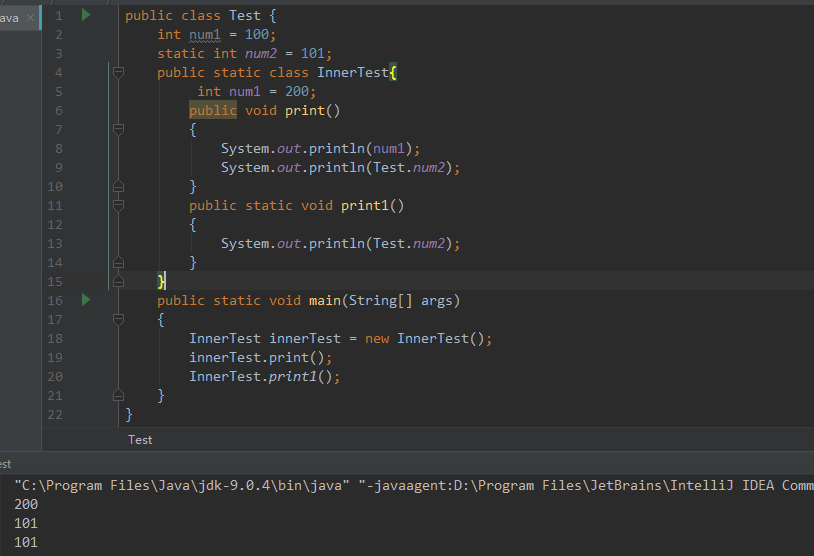Click the main method name on line 16
Screen dimensions: 814x556
[325, 301]
